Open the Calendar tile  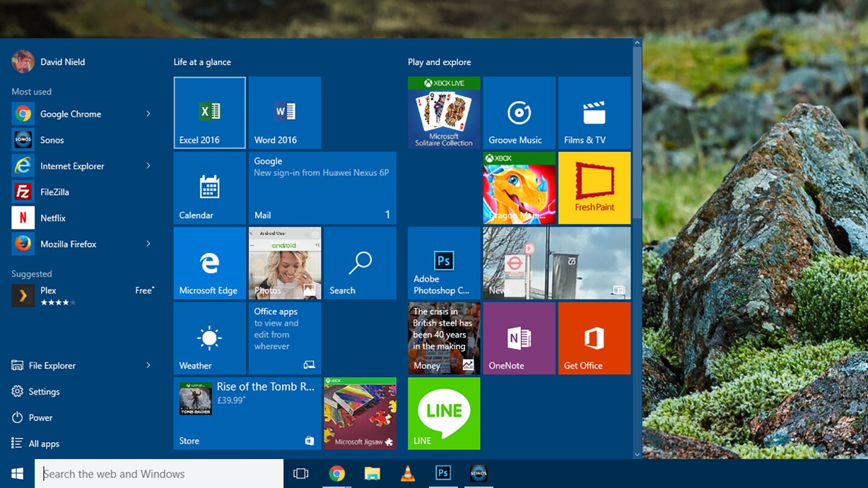210,188
